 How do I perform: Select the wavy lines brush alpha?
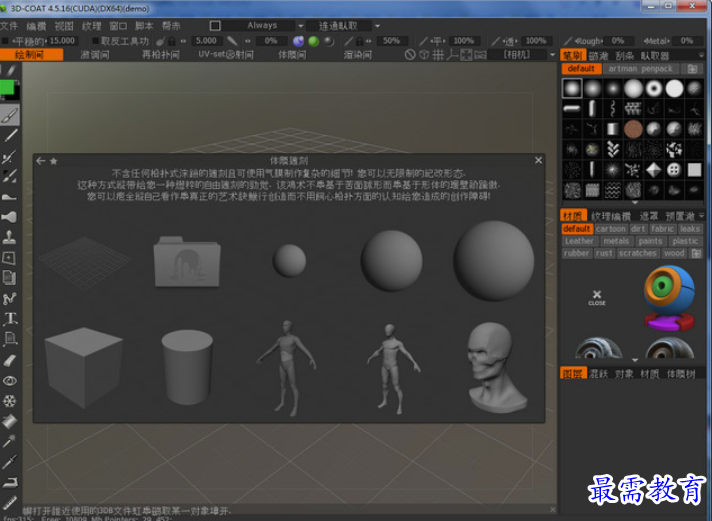click(x=613, y=190)
